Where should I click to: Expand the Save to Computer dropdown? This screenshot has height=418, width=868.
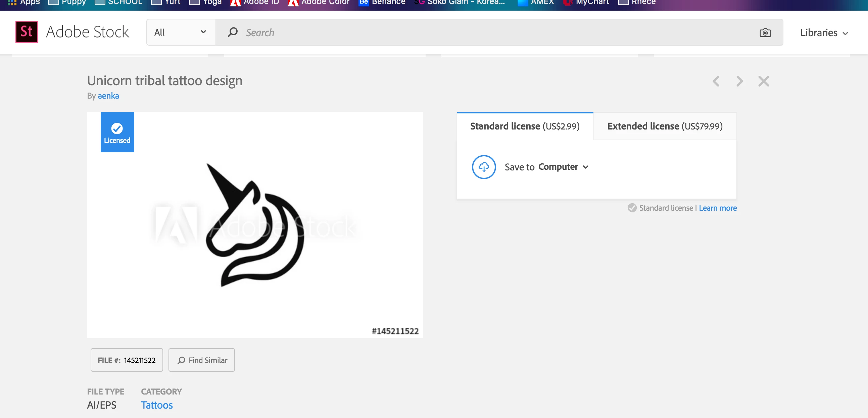[x=586, y=167]
